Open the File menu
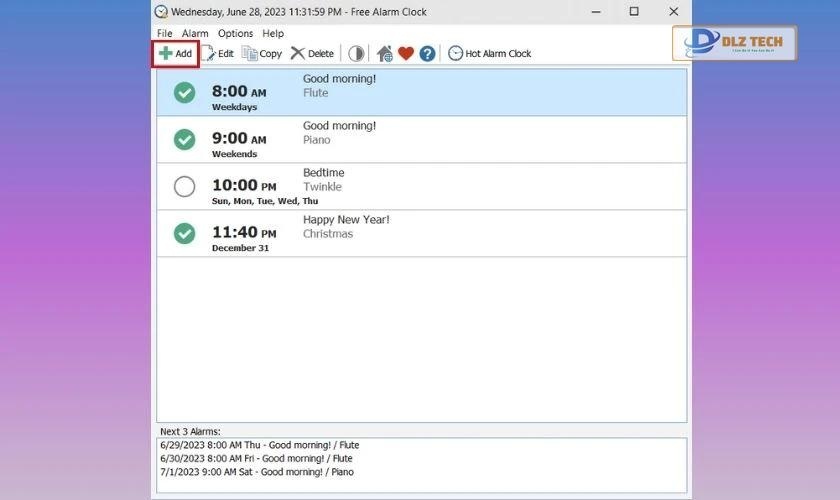Screen dimensions: 840x500 click(x=164, y=33)
